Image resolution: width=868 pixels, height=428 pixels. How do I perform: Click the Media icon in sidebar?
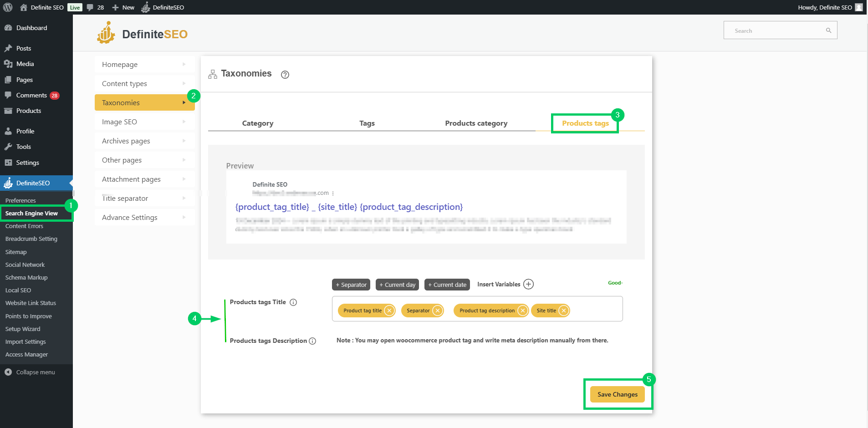[x=8, y=64]
